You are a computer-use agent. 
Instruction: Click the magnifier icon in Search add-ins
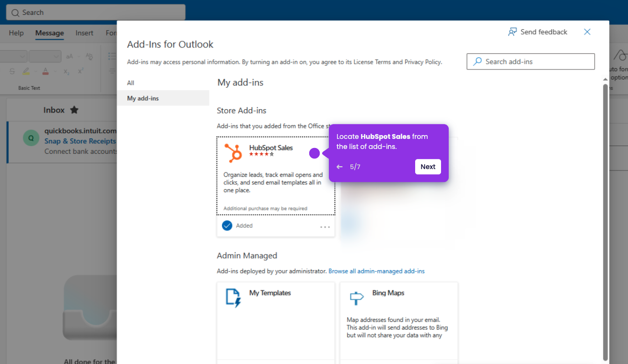pyautogui.click(x=477, y=61)
